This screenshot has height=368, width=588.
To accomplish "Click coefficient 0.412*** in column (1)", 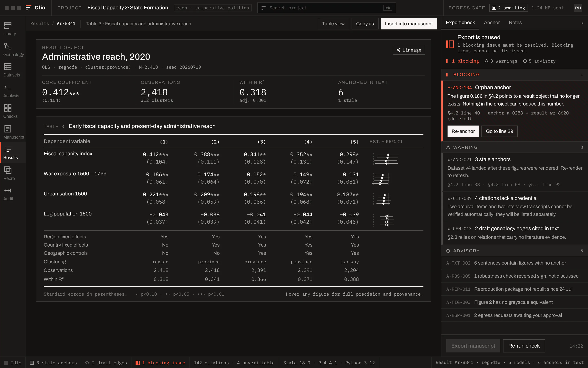I will [156, 155].
